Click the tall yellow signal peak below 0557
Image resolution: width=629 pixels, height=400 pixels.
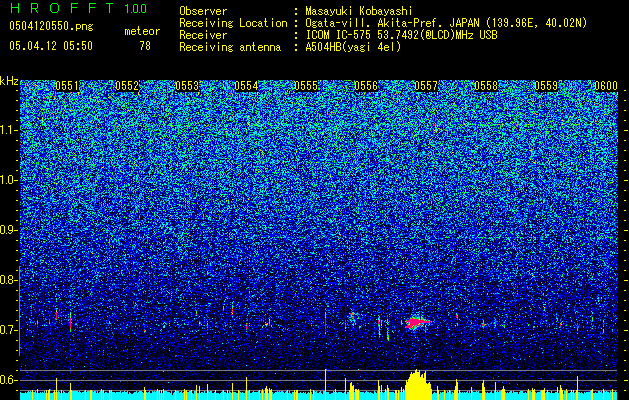tap(418, 385)
